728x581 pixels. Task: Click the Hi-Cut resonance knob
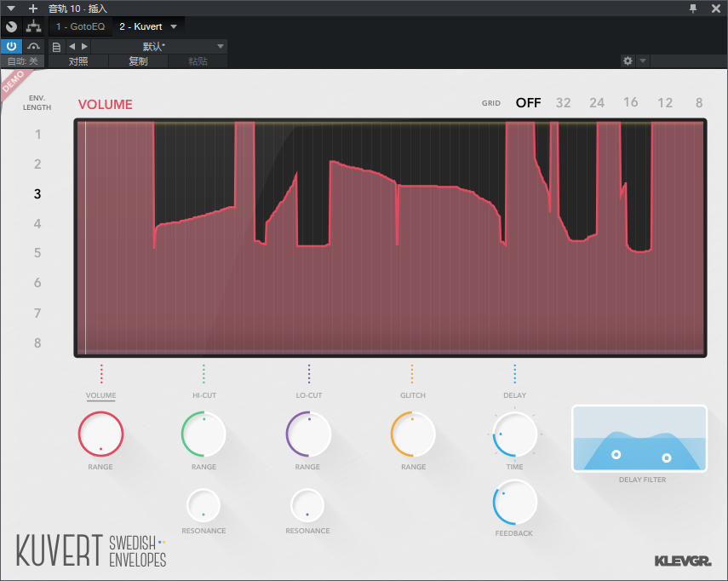[203, 505]
